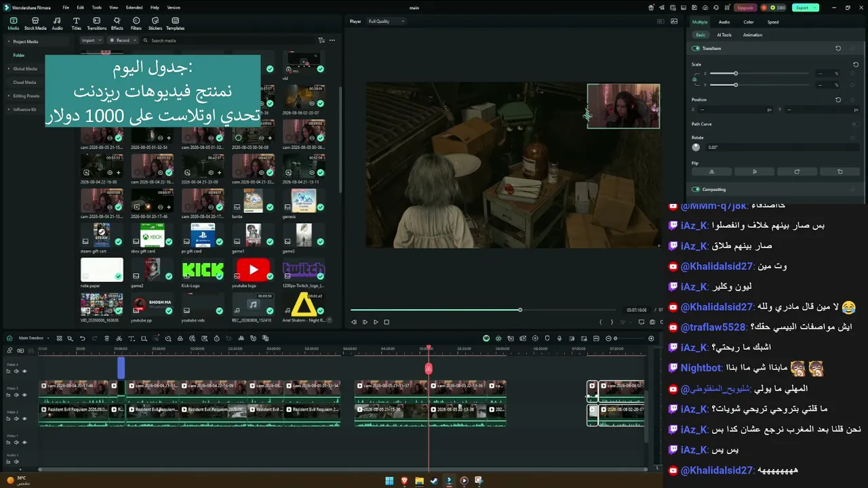This screenshot has width=868, height=488.
Task: Hide the Video 1 track
Action: pos(24,443)
